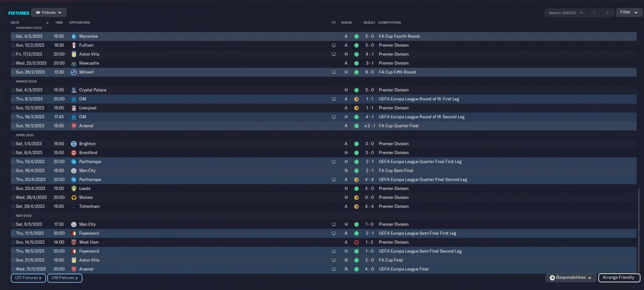Expand the Responsibilities dropdown
This screenshot has width=644, height=290.
click(571, 278)
